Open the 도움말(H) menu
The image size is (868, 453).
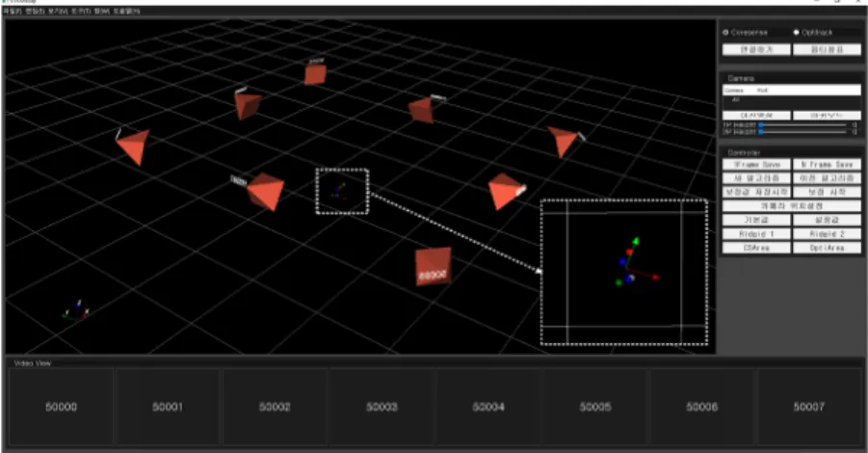click(x=127, y=11)
